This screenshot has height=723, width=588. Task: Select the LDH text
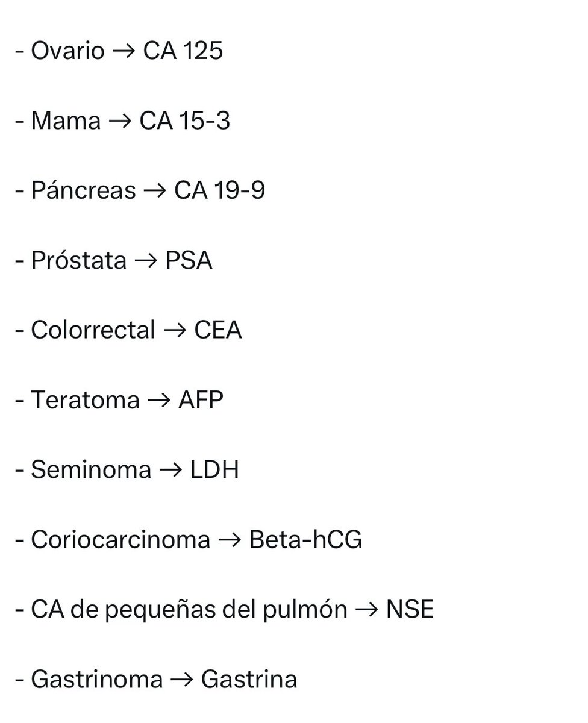(x=214, y=470)
